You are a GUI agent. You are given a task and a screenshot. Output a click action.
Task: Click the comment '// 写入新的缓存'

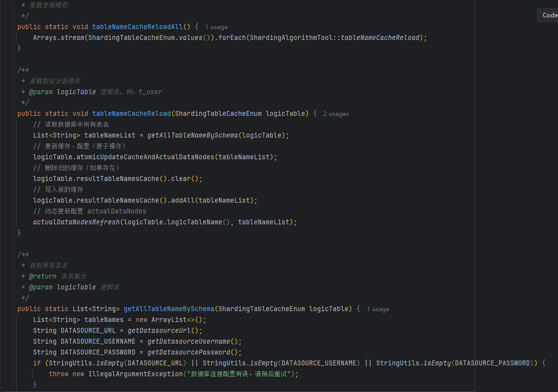(58, 190)
